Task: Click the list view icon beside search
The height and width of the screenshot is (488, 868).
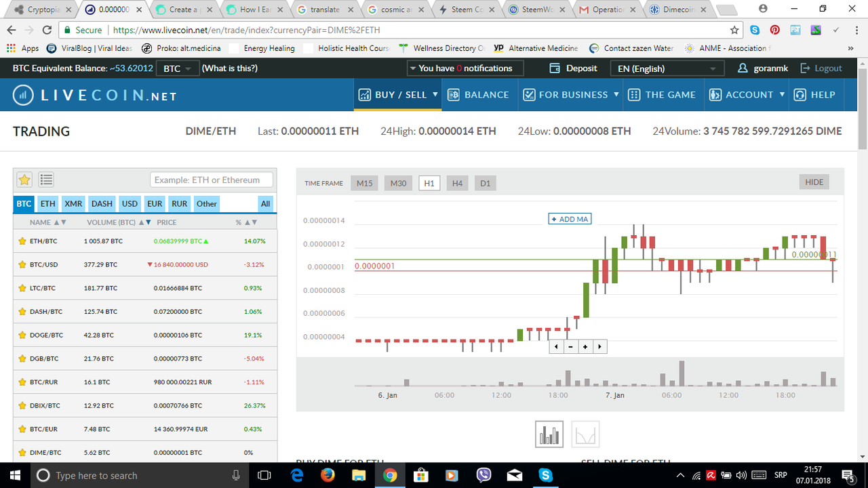Action: tap(46, 180)
